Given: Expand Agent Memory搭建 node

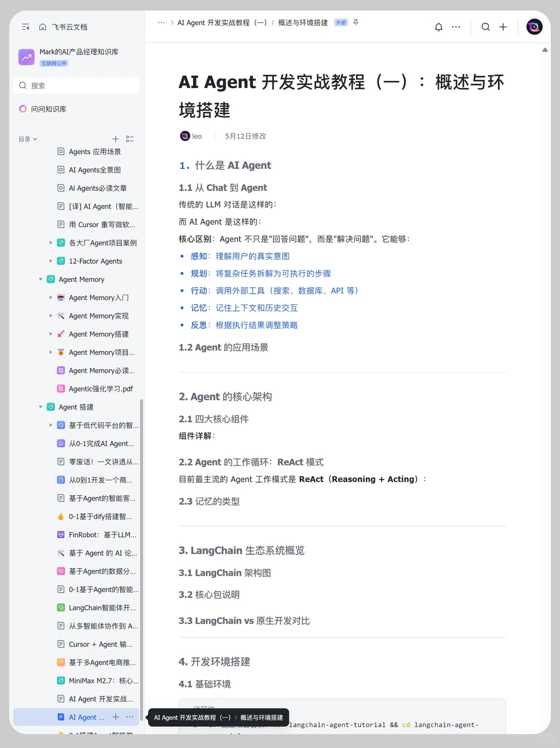Looking at the screenshot, I should point(51,334).
